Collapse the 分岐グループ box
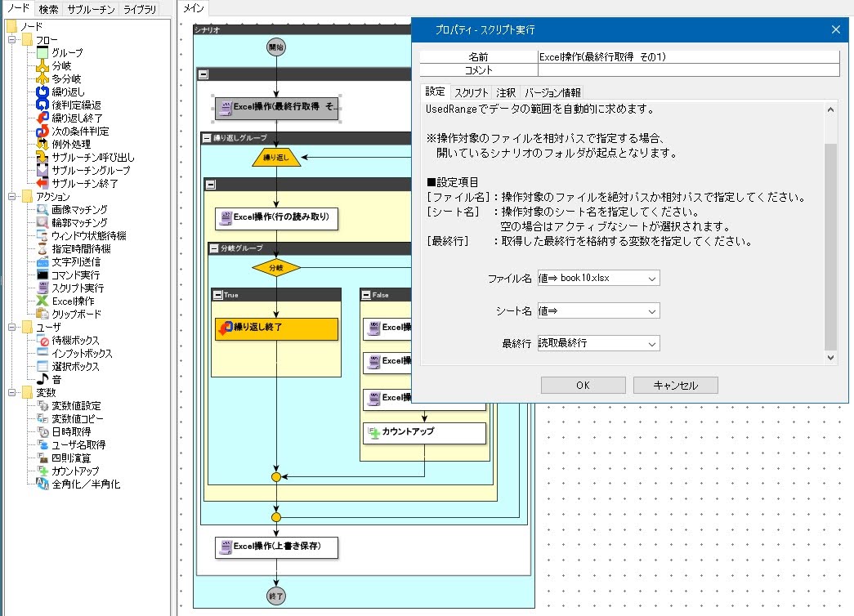 [215, 249]
